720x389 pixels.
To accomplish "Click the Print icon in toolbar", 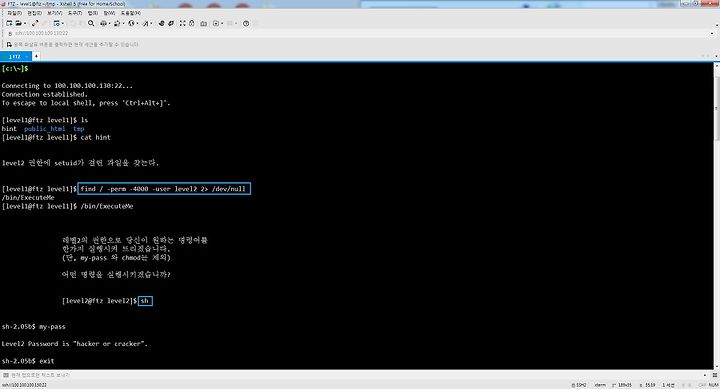I will coord(103,23).
